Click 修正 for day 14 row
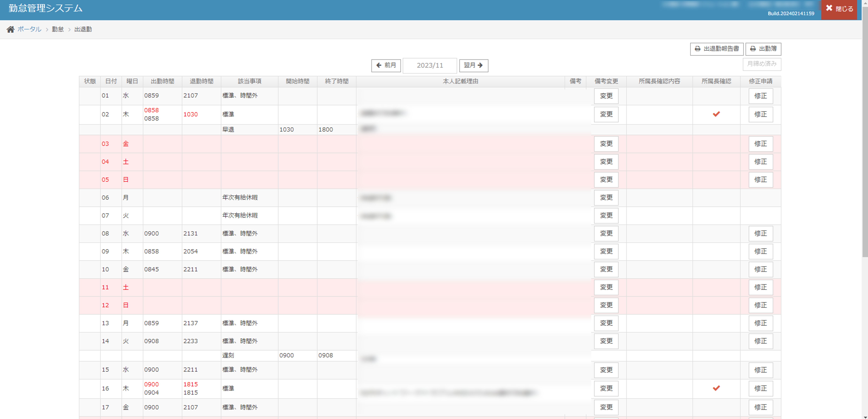This screenshot has height=419, width=868. pos(761,341)
